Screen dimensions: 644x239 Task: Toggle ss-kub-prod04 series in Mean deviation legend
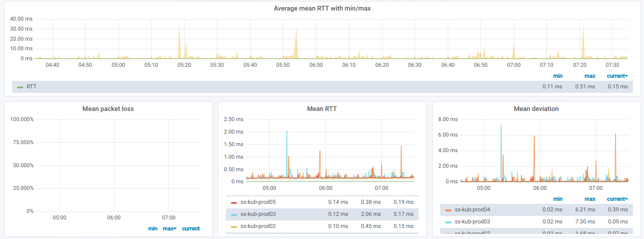pos(472,210)
